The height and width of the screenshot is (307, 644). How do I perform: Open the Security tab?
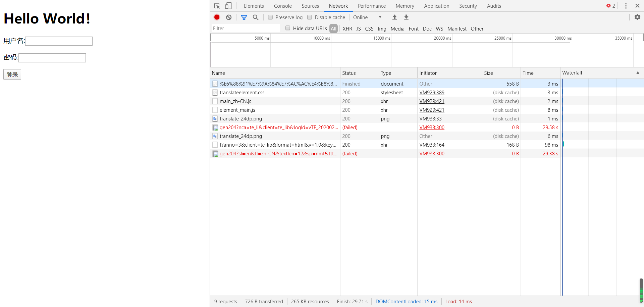468,6
